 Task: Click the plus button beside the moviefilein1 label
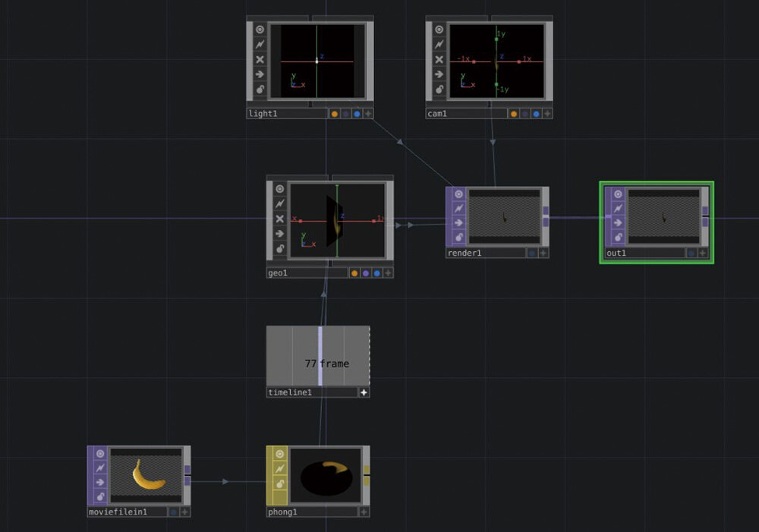[184, 512]
